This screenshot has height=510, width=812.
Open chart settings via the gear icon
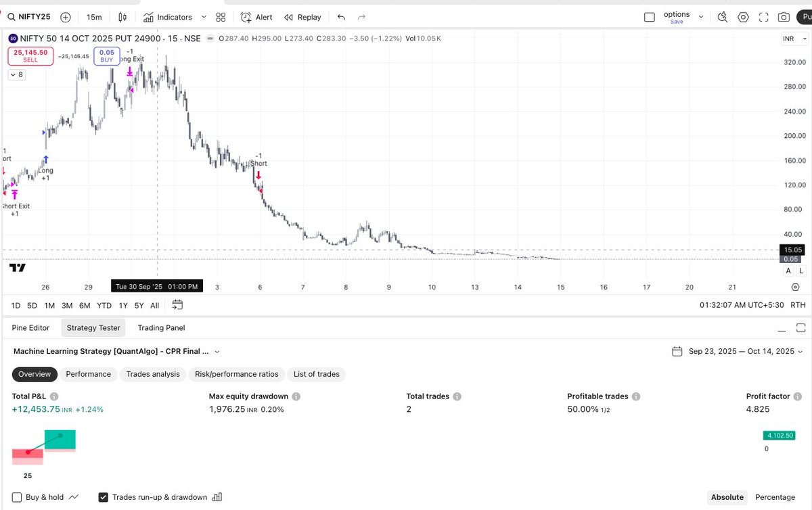(743, 16)
